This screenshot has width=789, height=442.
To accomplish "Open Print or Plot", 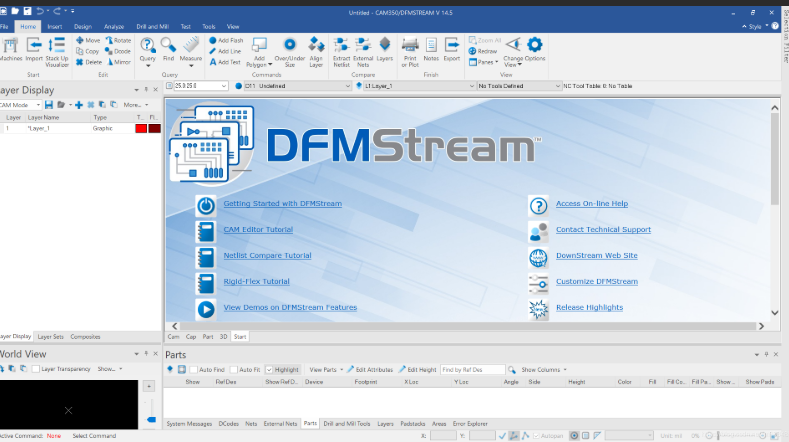I will tap(410, 52).
